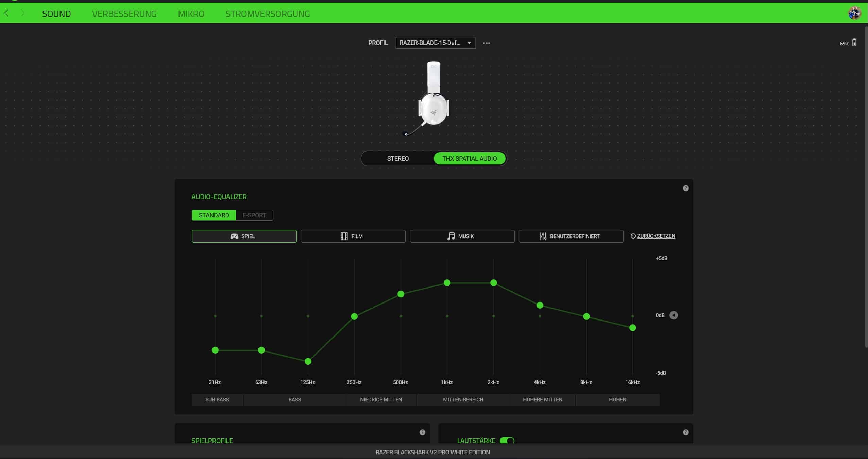
Task: Click Spielprofile help question mark icon
Action: point(422,432)
